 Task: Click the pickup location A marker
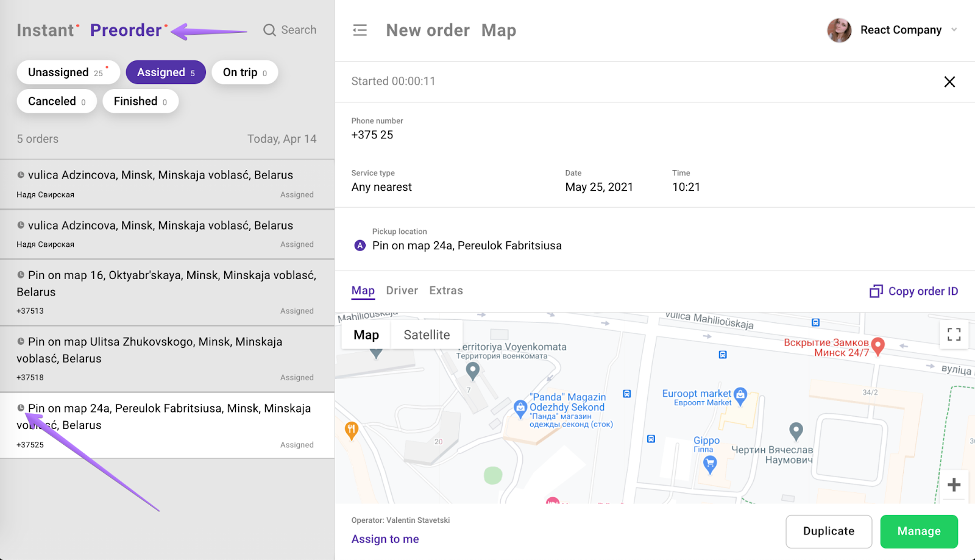click(360, 246)
